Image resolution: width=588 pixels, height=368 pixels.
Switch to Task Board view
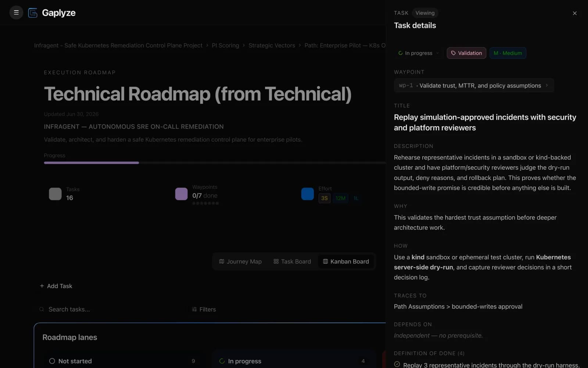point(292,262)
